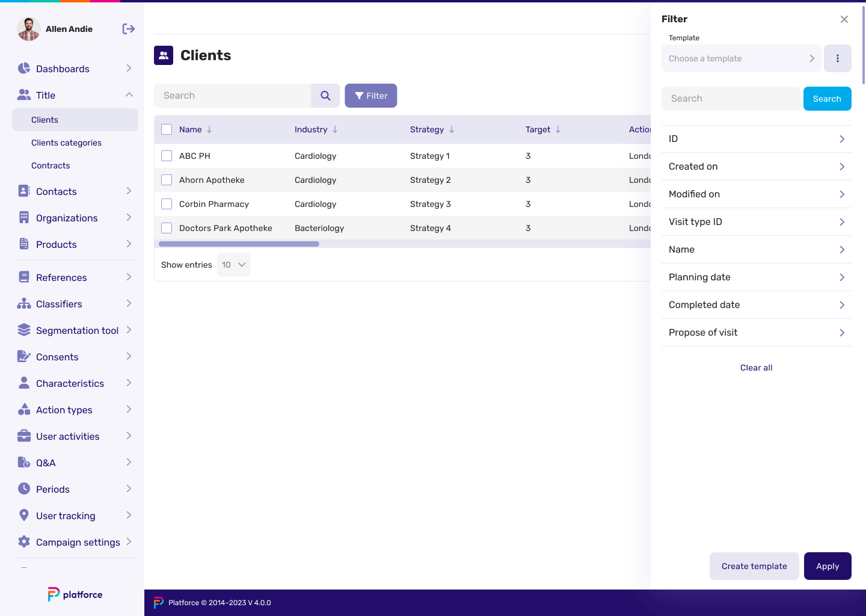The height and width of the screenshot is (616, 866).
Task: Click the Campaign settings gear icon
Action: [24, 542]
